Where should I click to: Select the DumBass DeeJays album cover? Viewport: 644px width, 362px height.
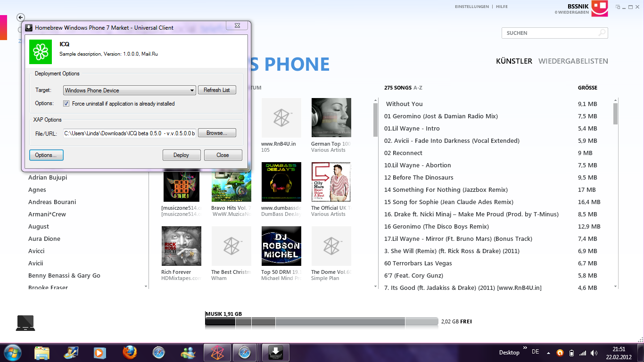(x=281, y=182)
